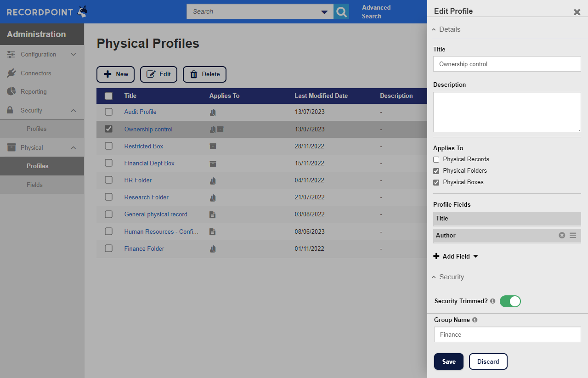
Task: Click the Group Name info icon
Action: pos(475,320)
